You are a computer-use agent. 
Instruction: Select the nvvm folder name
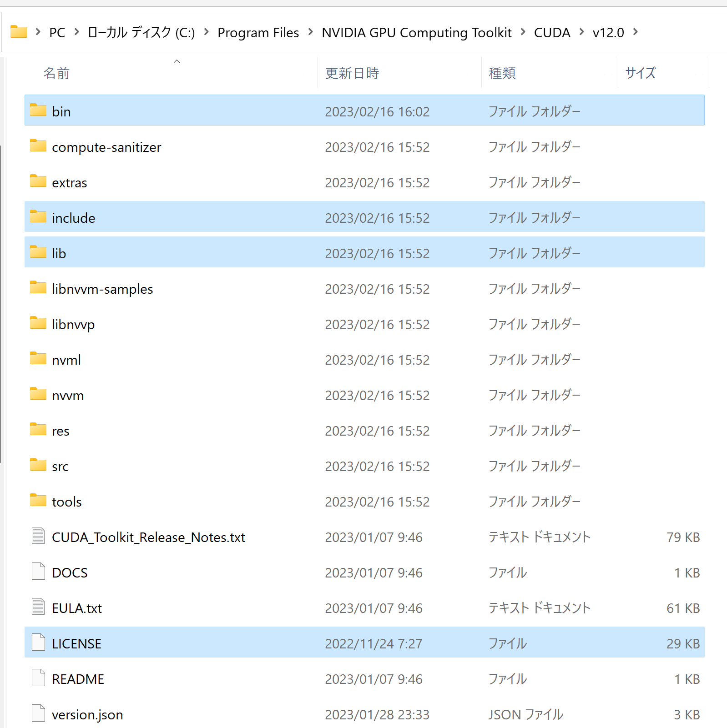pyautogui.click(x=68, y=396)
